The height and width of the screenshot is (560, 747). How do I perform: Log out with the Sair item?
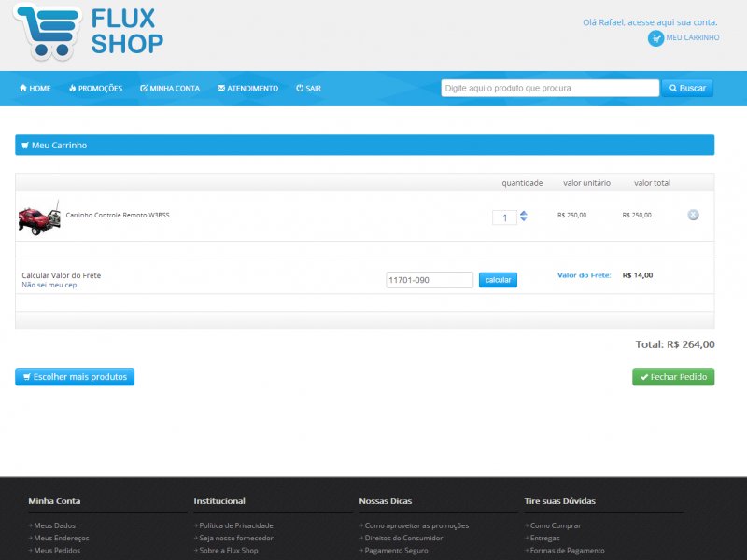[309, 88]
